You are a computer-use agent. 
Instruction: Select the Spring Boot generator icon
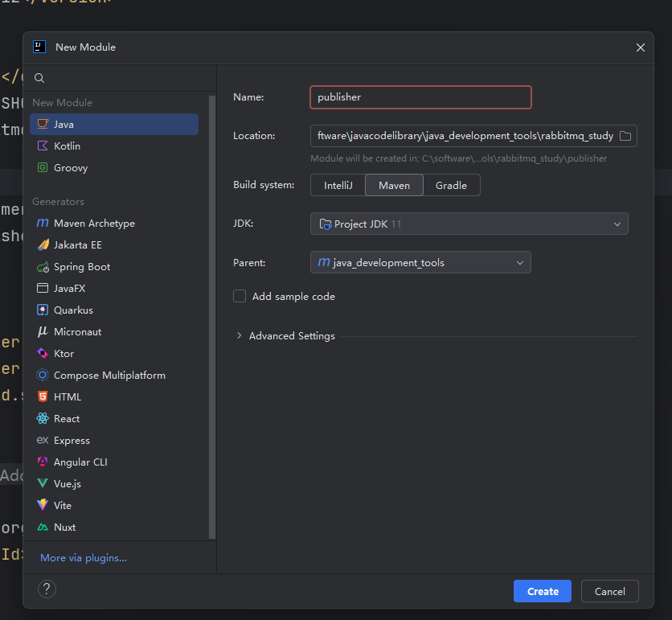point(43,267)
